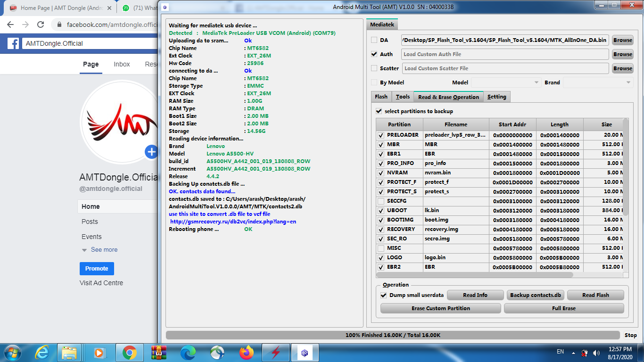Open the speaker volume tray icon
Image resolution: width=644 pixels, height=362 pixels.
tap(596, 352)
